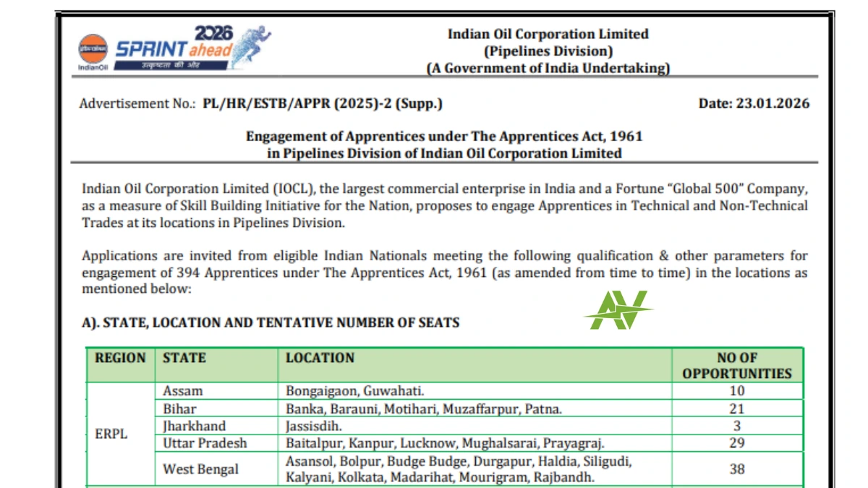Image resolution: width=868 pixels, height=488 pixels.
Task: Click the Indian Oil Corporation Limited heading
Action: coord(548,34)
